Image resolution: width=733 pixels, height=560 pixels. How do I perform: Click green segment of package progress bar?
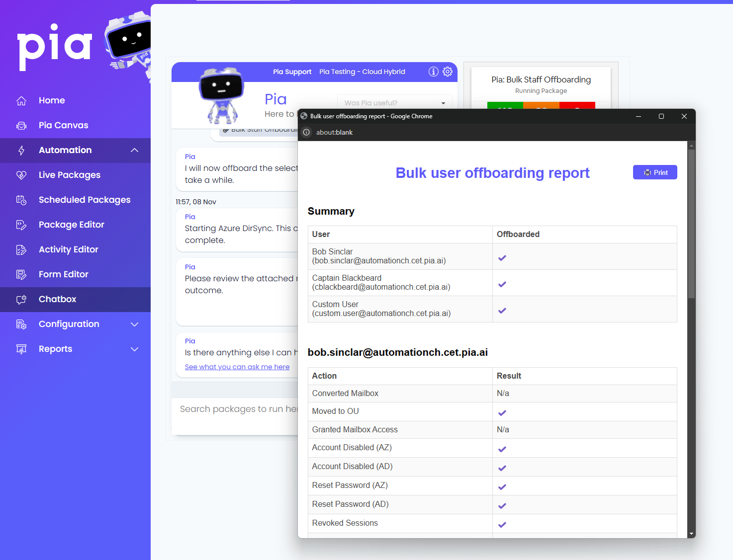pyautogui.click(x=505, y=105)
